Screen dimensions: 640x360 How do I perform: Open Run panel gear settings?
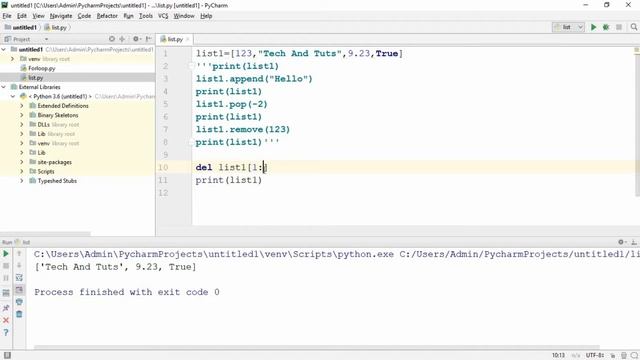(x=622, y=242)
